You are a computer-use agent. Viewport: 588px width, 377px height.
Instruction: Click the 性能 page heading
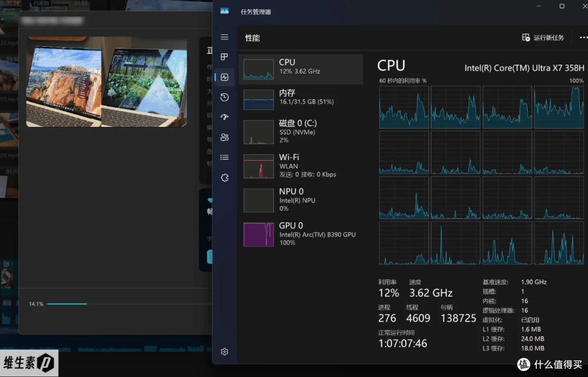click(252, 38)
